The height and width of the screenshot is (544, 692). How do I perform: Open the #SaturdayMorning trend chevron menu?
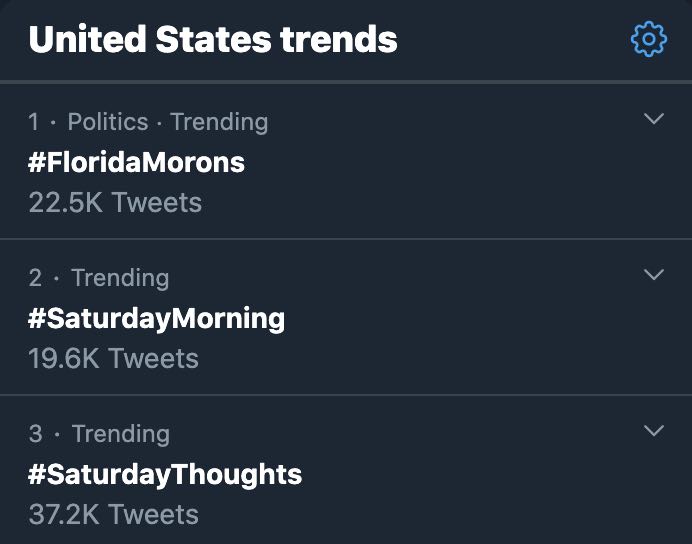tap(654, 275)
